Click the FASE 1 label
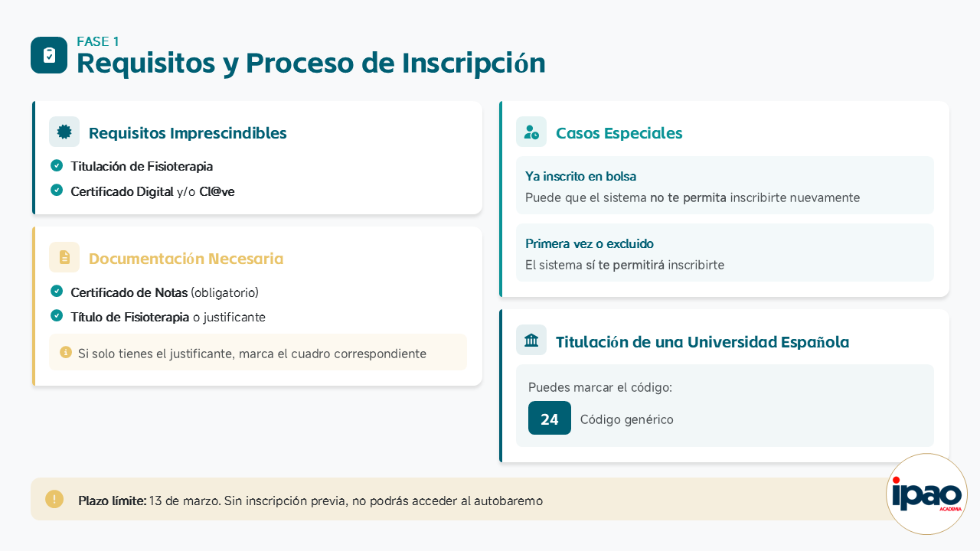This screenshot has height=551, width=980. tap(98, 41)
